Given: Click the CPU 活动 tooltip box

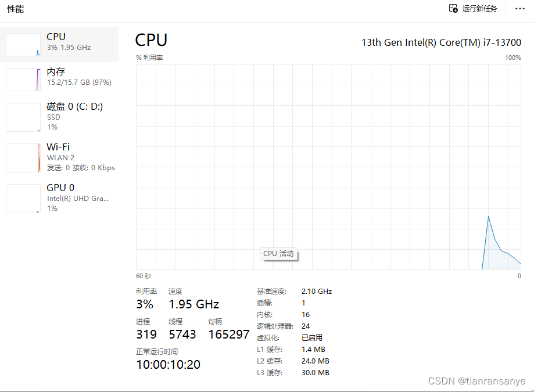Looking at the screenshot, I should coord(279,254).
